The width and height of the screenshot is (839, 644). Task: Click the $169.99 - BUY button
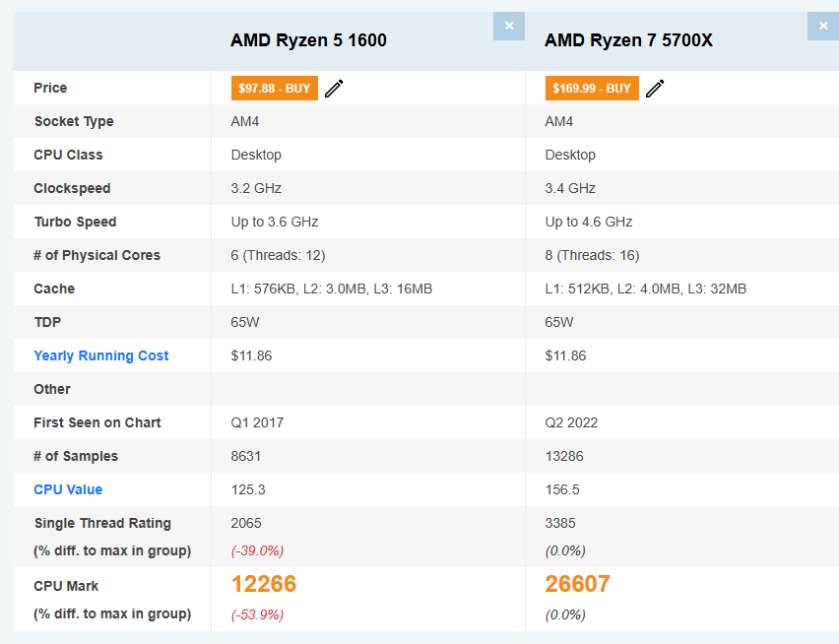592,89
